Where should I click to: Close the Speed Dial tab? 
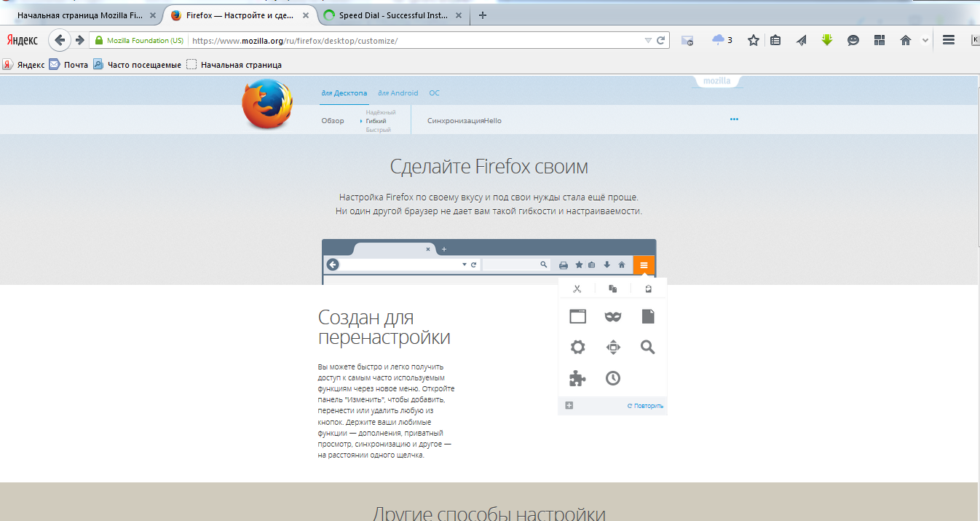click(x=458, y=15)
